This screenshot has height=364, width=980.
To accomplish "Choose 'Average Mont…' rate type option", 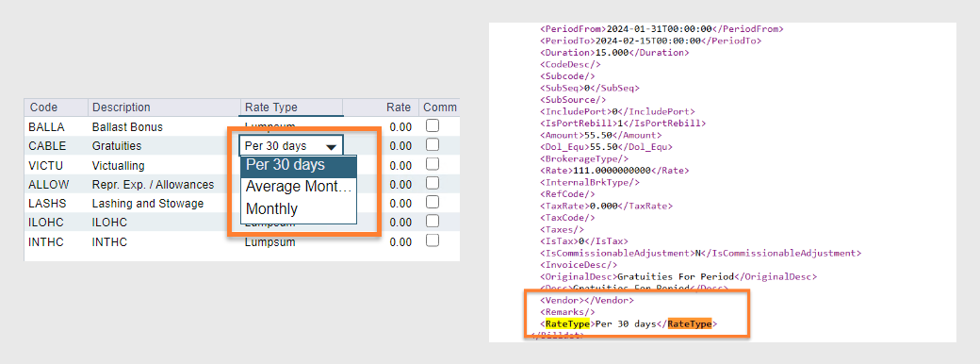I will (x=299, y=187).
